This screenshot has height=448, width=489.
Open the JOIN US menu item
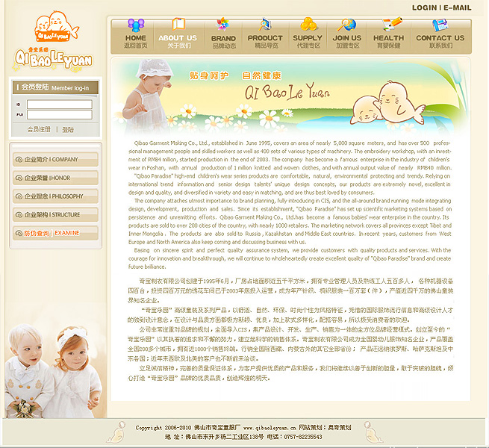tap(347, 41)
